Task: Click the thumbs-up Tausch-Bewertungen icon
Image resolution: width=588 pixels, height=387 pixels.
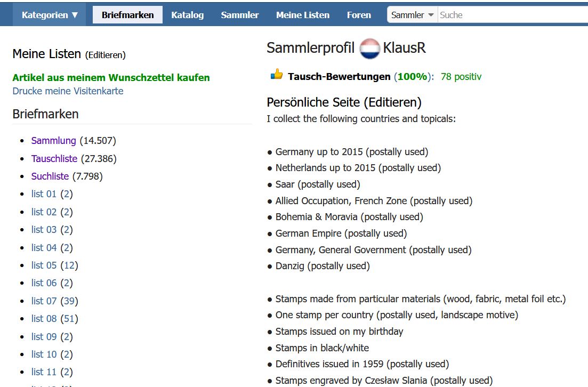Action: click(277, 74)
